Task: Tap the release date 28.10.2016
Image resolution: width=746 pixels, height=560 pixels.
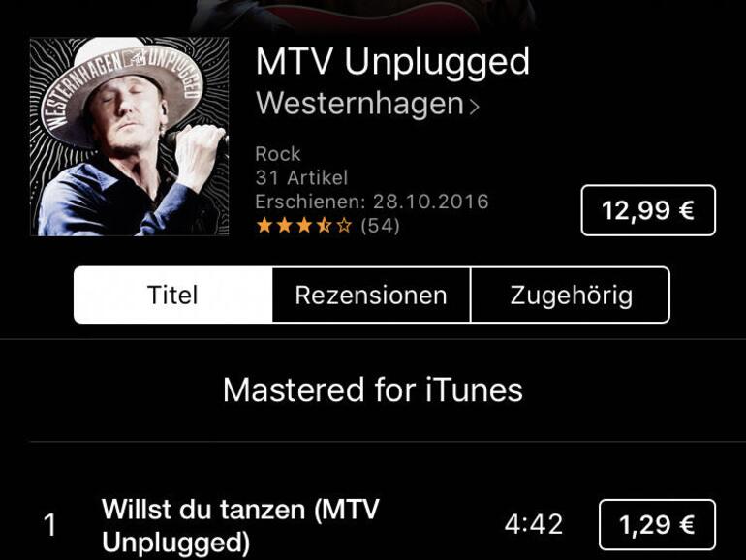Action: [x=430, y=202]
